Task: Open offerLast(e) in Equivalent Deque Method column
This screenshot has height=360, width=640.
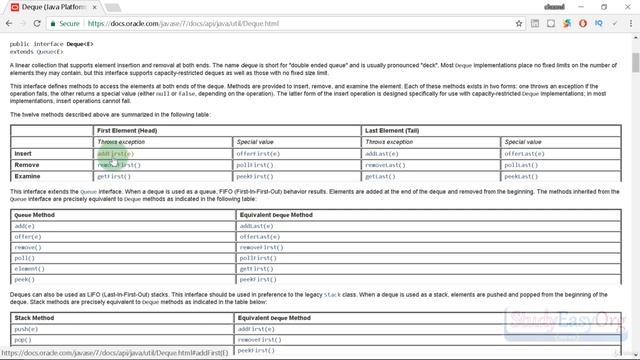Action: click(260, 237)
